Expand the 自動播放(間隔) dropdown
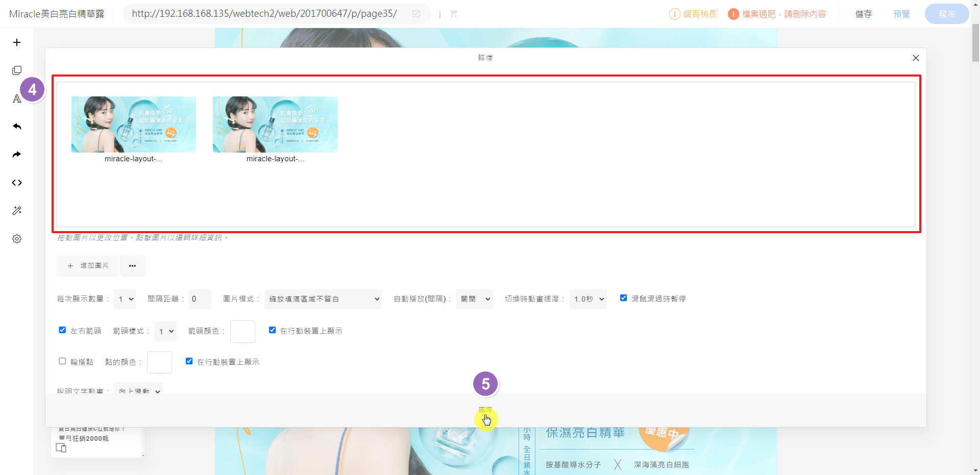This screenshot has height=475, width=980. coord(474,299)
